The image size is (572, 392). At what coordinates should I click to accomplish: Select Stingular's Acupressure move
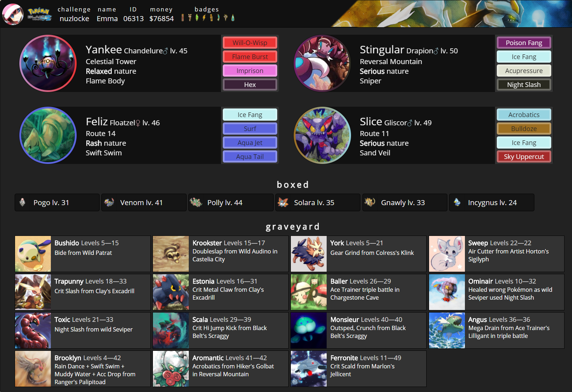[x=524, y=71]
